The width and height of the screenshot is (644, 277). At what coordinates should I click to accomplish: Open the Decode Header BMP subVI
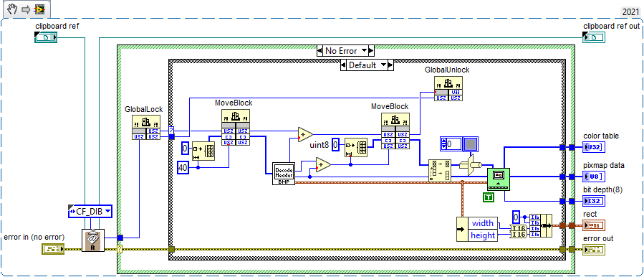point(284,173)
